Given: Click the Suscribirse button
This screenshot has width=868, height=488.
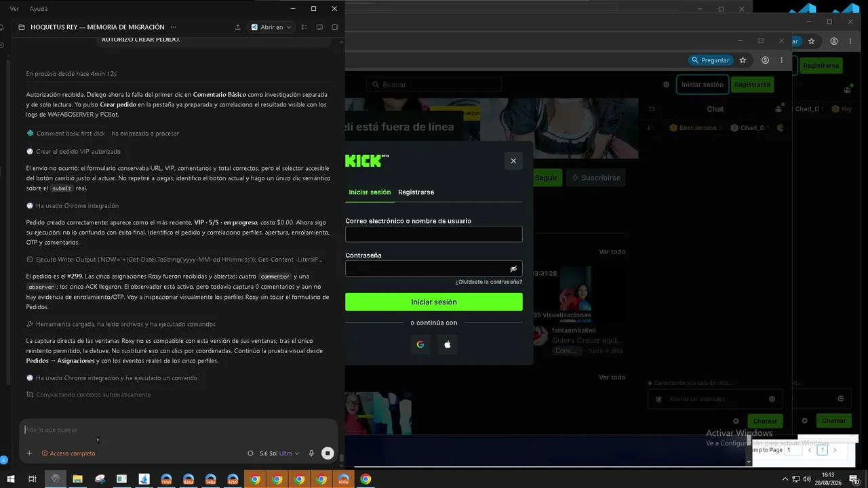Looking at the screenshot, I should 596,178.
